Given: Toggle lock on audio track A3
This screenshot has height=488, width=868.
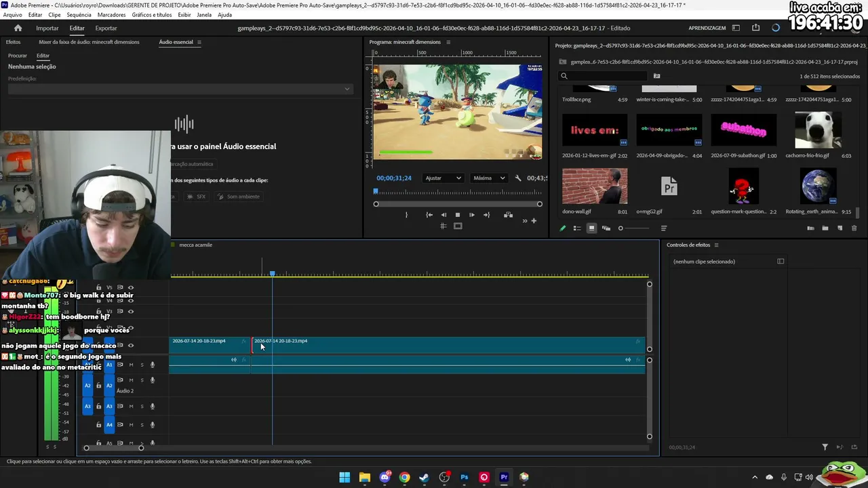Looking at the screenshot, I should click(99, 407).
